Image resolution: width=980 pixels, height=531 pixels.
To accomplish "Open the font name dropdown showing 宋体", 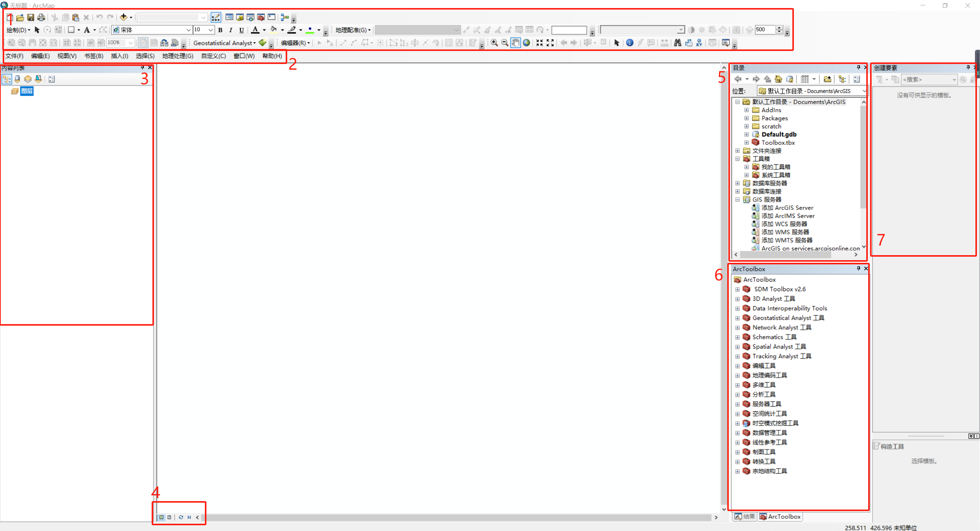I will [188, 30].
